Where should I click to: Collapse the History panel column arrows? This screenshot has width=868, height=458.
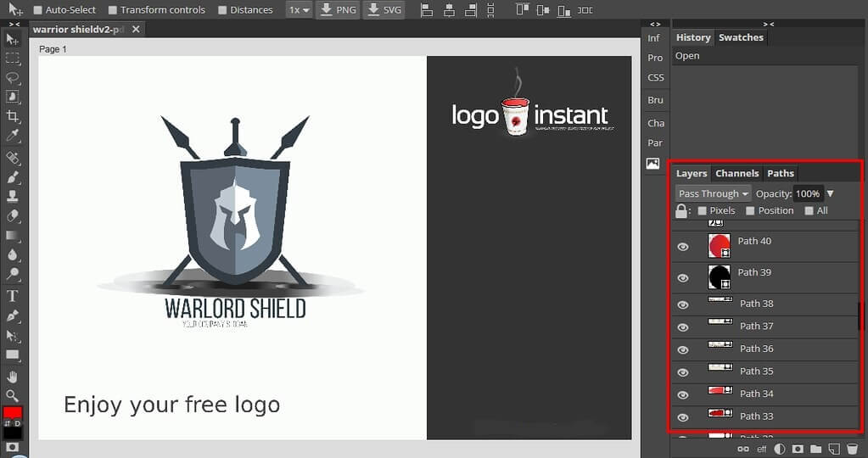point(769,25)
